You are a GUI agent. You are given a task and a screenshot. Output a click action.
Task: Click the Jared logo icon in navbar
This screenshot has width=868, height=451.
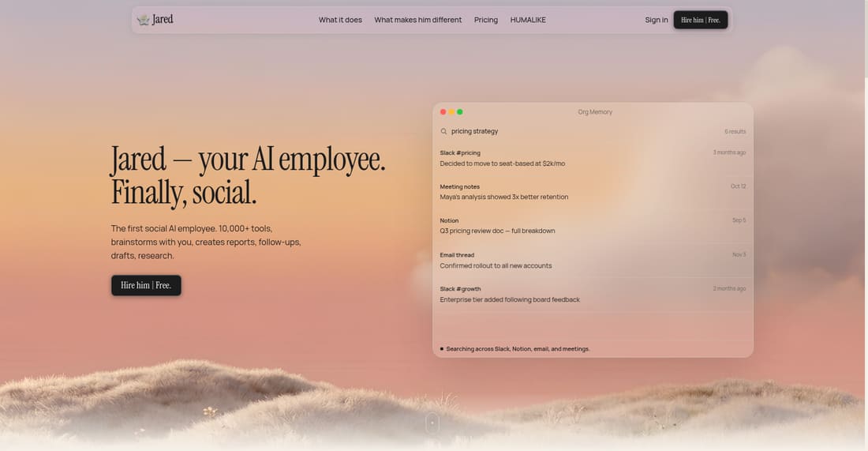[x=144, y=20]
